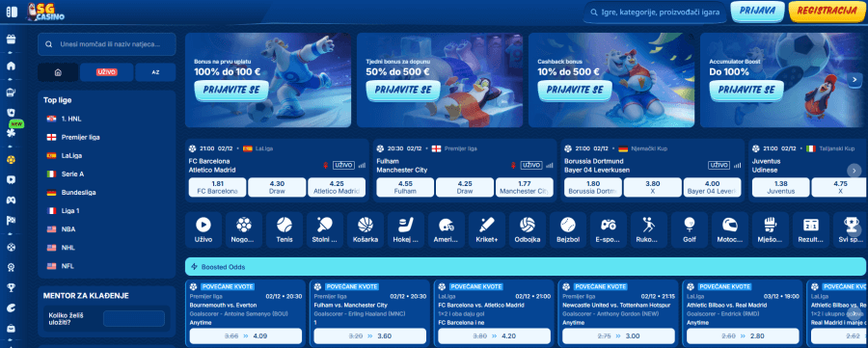
Task: Switch to the home tab in sidebar
Action: 58,72
